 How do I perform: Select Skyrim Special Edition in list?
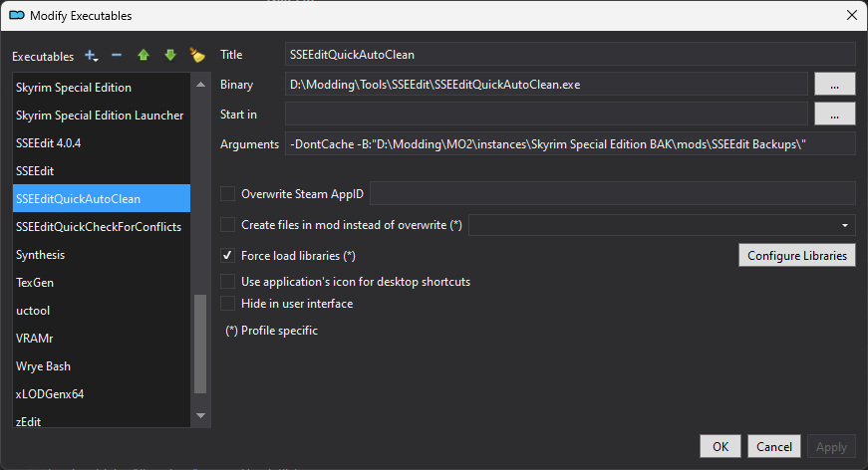coord(102,88)
